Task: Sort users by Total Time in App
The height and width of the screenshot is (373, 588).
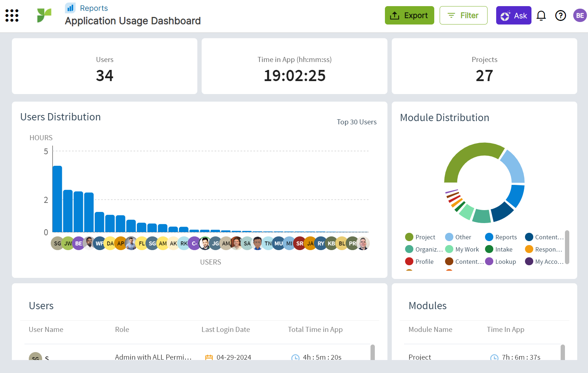Action: pyautogui.click(x=315, y=329)
